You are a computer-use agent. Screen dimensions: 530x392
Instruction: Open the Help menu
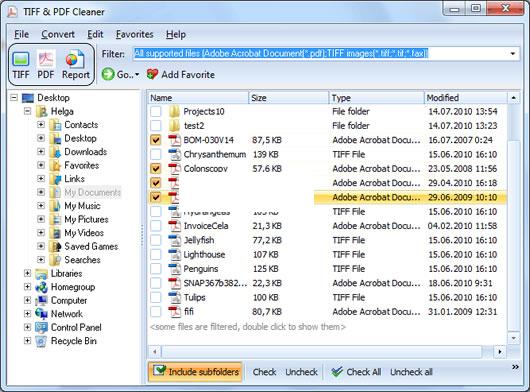click(176, 34)
